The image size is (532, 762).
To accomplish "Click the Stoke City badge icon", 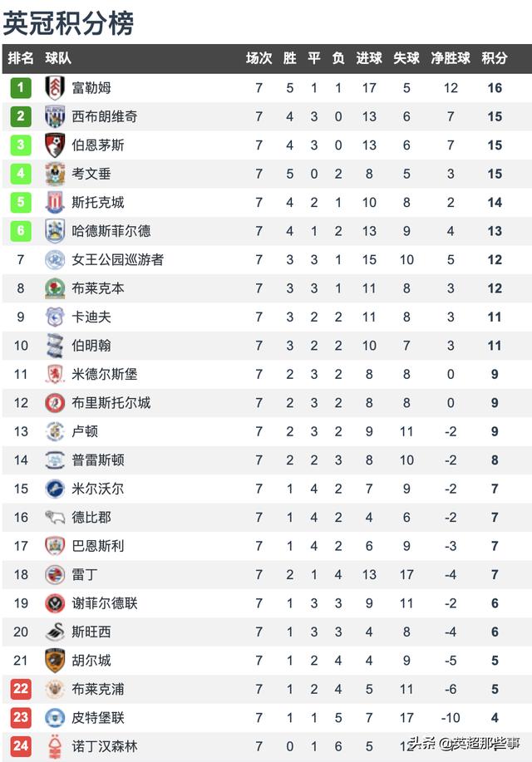I will click(x=55, y=202).
